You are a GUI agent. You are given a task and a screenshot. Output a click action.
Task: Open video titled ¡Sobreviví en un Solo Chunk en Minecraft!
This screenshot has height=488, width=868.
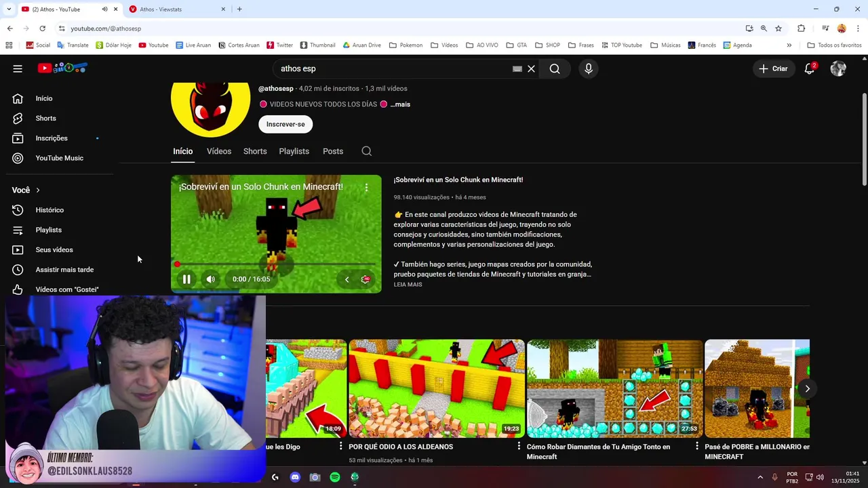point(458,180)
